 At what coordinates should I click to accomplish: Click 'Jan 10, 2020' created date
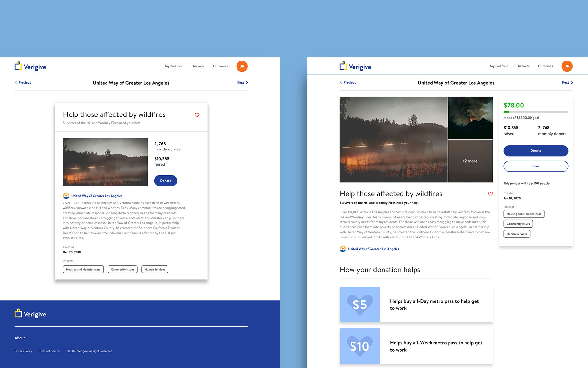click(x=512, y=198)
